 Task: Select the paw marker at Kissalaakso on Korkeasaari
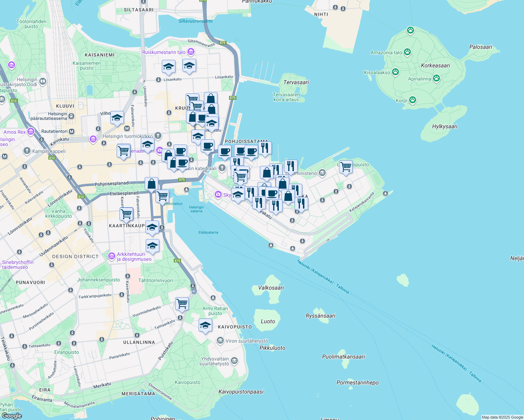tap(395, 71)
